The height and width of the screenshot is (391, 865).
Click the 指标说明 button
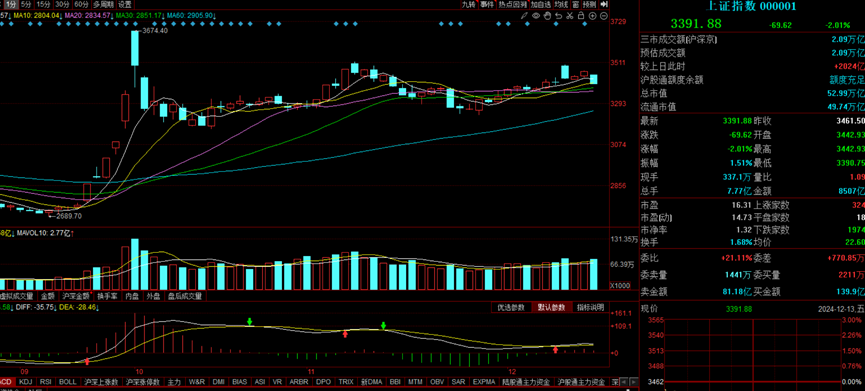tap(590, 307)
